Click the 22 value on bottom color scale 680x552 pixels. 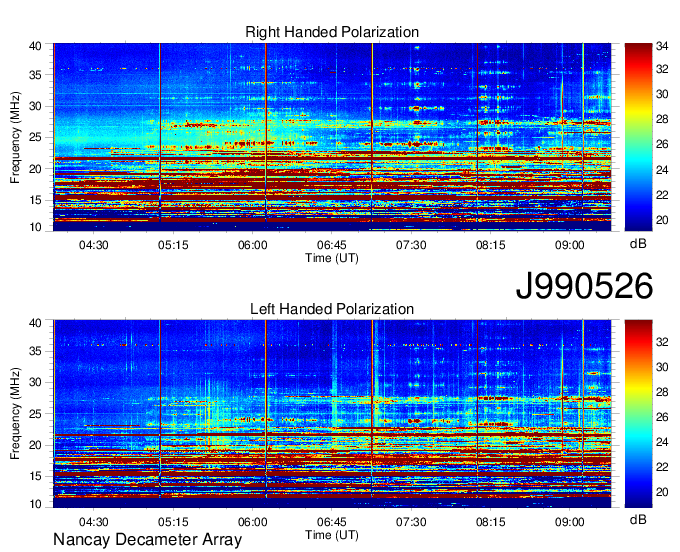[662, 467]
